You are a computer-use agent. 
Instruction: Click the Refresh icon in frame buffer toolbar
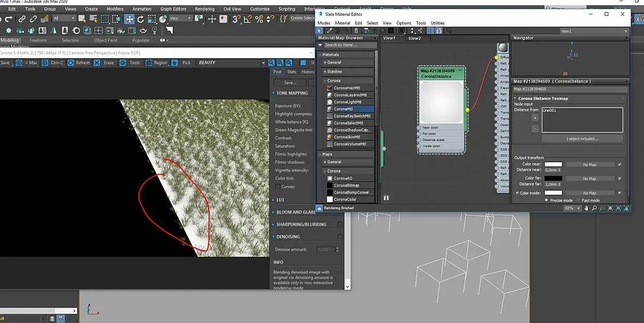click(71, 63)
